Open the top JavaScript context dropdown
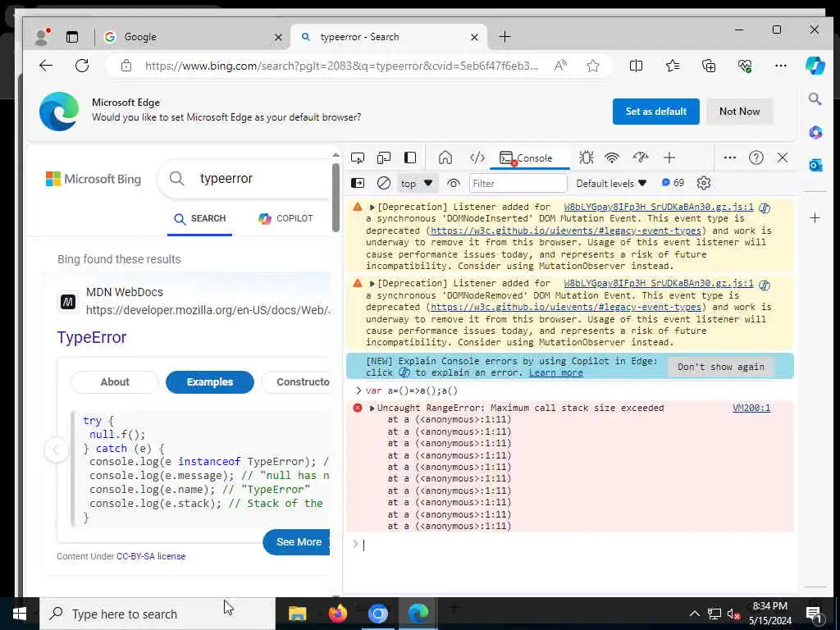Image resolution: width=840 pixels, height=630 pixels. pyautogui.click(x=417, y=183)
